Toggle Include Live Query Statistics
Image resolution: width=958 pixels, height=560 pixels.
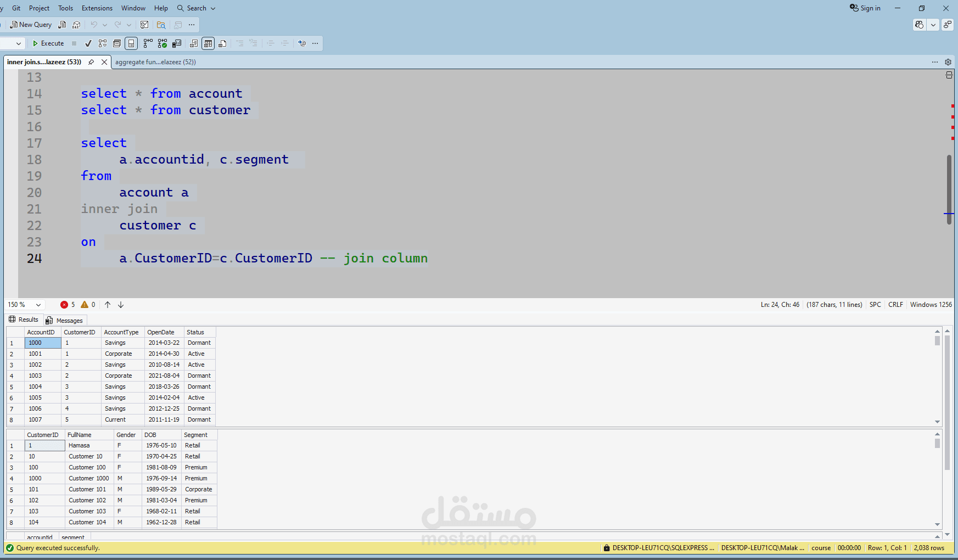(x=162, y=43)
